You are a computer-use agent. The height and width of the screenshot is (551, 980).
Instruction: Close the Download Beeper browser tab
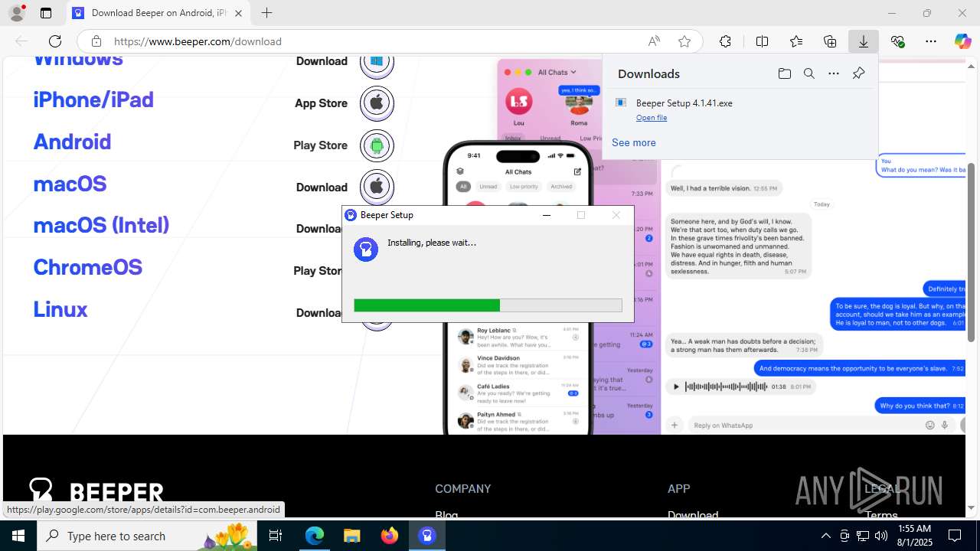[238, 13]
